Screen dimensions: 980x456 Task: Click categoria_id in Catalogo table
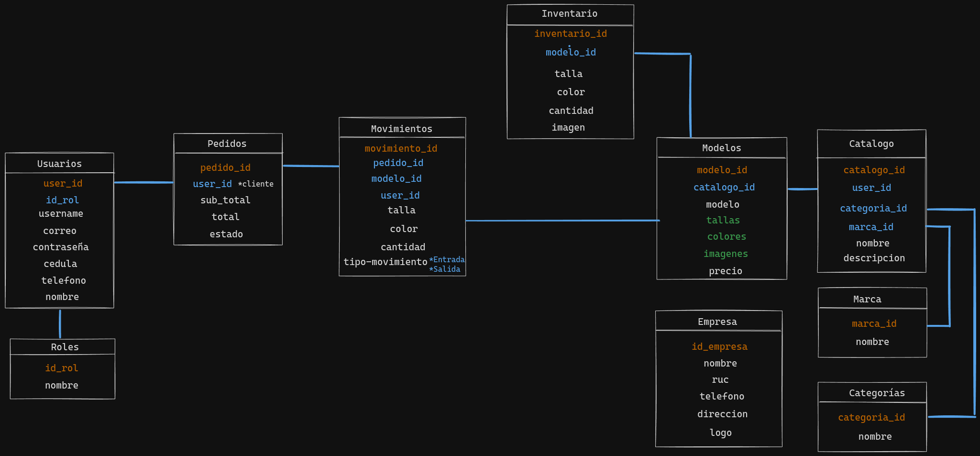(873, 208)
